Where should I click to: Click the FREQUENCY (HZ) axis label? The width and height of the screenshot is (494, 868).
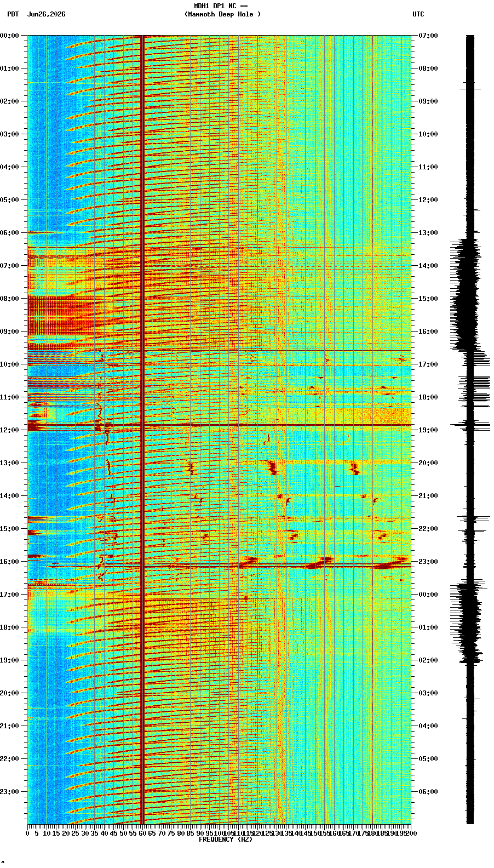point(225,840)
